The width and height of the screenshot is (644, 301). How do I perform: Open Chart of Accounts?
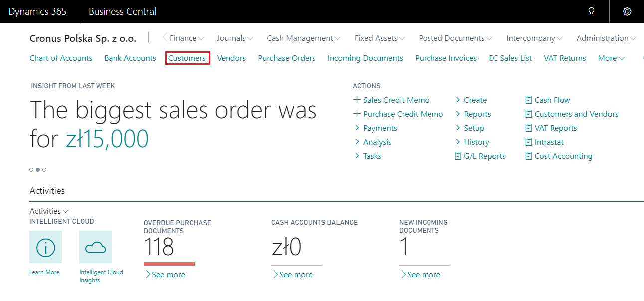click(61, 58)
